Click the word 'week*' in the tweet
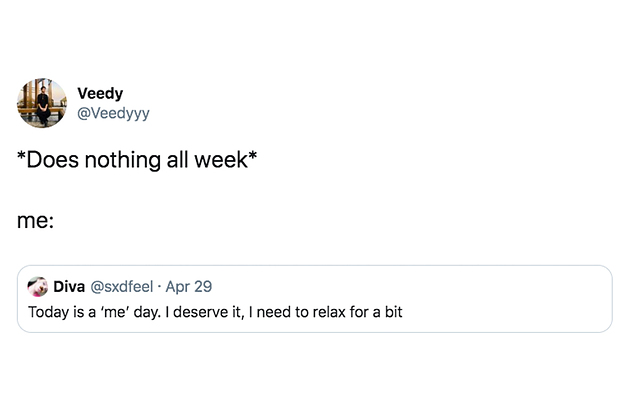 226,160
